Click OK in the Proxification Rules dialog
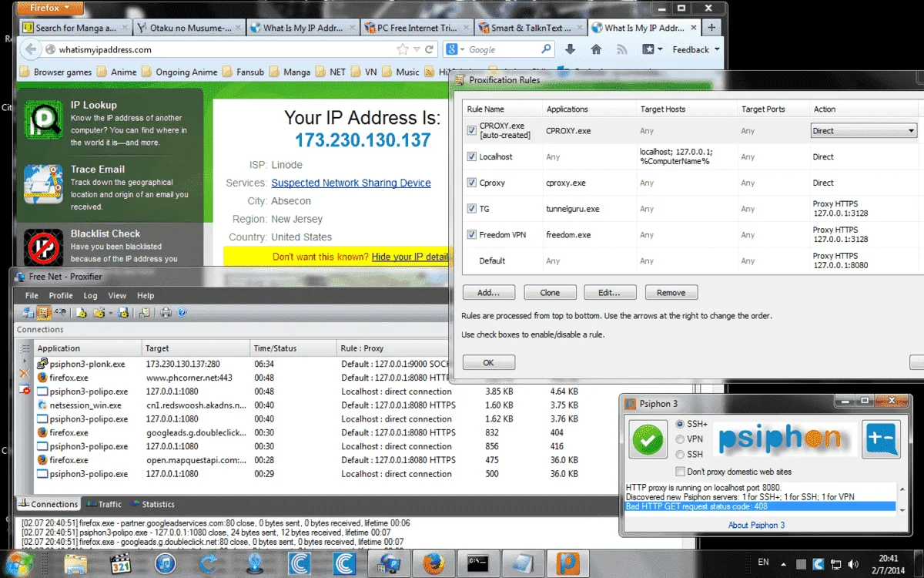This screenshot has width=924, height=578. tap(488, 362)
